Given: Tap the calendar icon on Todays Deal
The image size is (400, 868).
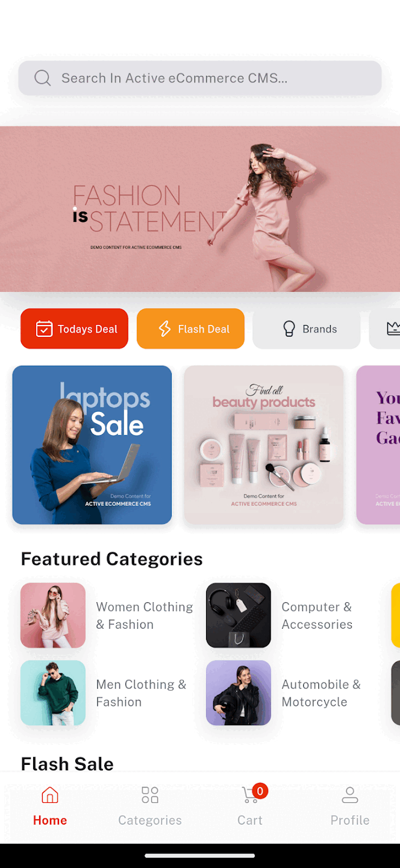Looking at the screenshot, I should tap(44, 329).
